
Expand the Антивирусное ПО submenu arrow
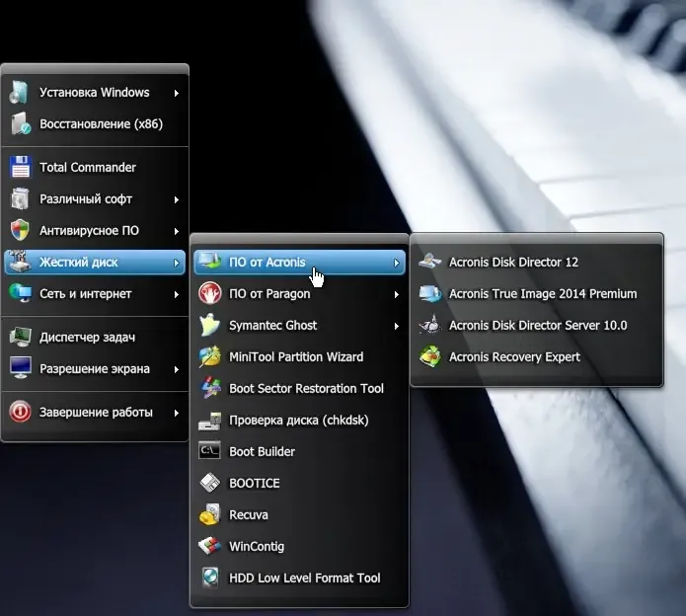[x=177, y=231]
